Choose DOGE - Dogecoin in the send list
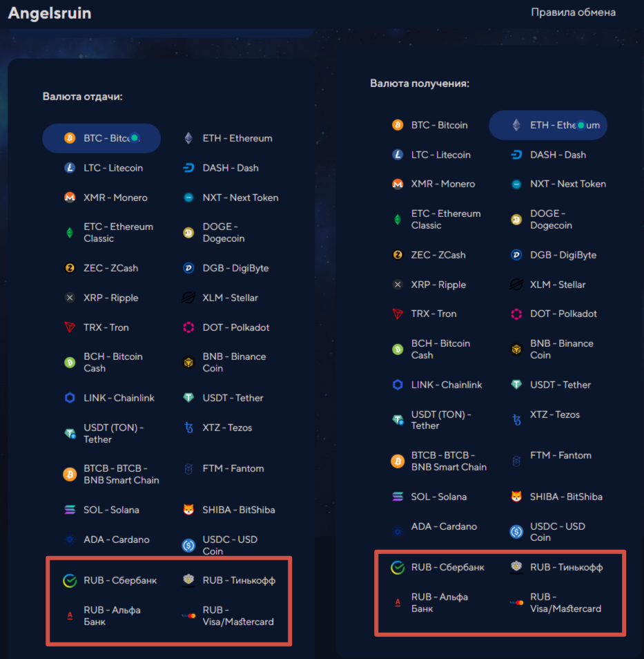The image size is (644, 659). point(214,232)
